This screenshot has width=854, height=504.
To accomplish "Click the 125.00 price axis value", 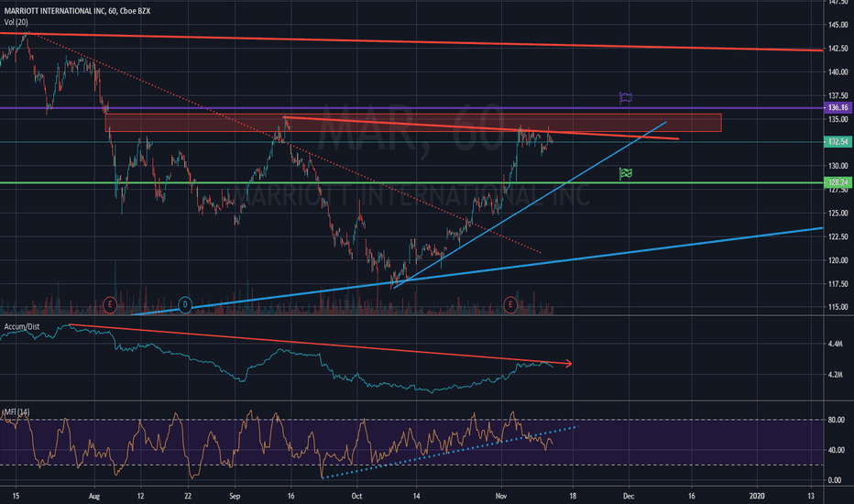I will coord(838,213).
